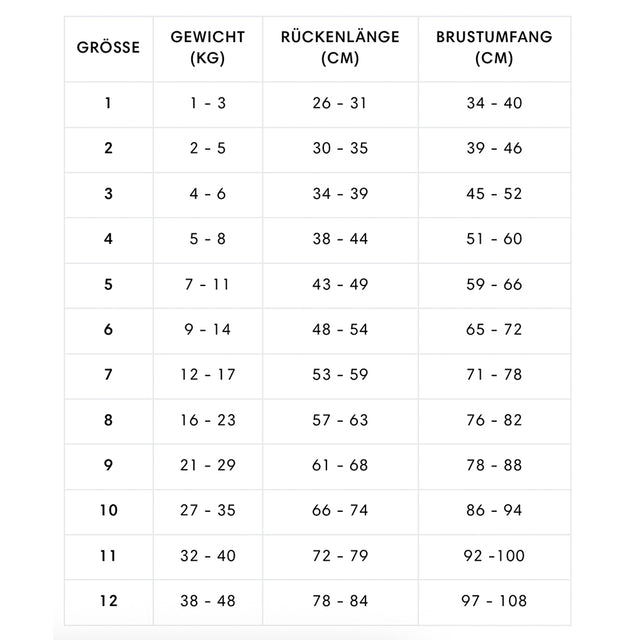
Task: Click size 9 row label
Action: click(108, 465)
